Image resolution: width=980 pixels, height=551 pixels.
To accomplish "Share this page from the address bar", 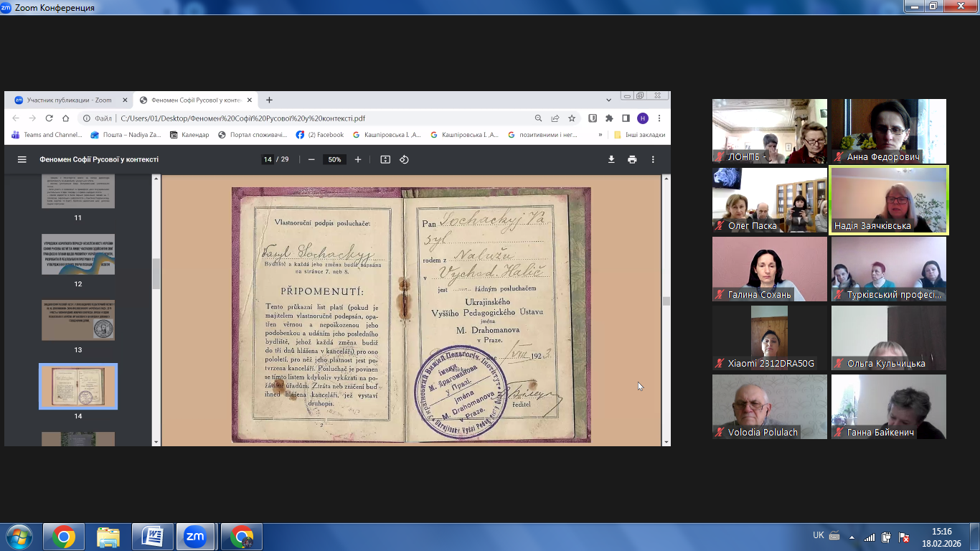I will tap(555, 118).
